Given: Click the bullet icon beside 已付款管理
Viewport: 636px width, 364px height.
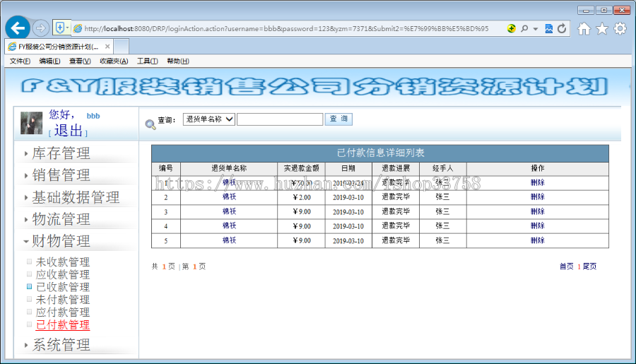Looking at the screenshot, I should click(x=29, y=324).
